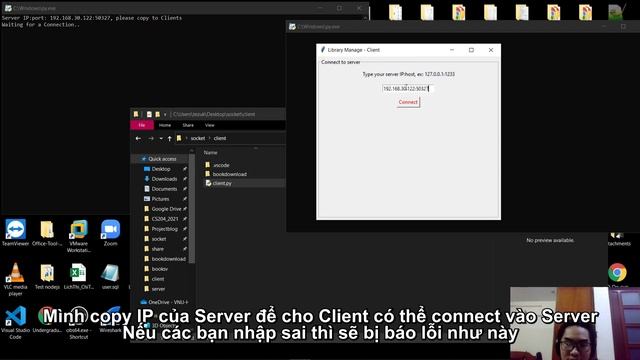Open Pictures in Quick access
Viewport: 640px width, 360px height.
pyautogui.click(x=160, y=199)
